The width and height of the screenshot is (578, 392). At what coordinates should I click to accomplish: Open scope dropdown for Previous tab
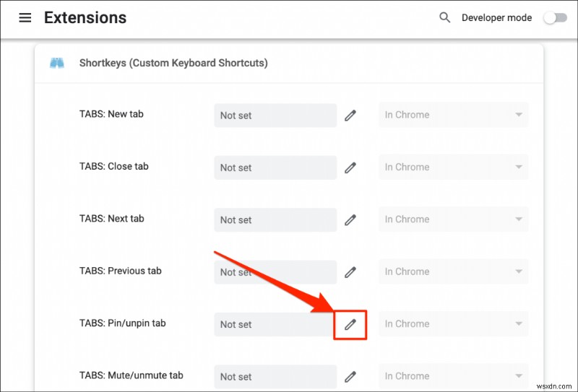pos(453,272)
